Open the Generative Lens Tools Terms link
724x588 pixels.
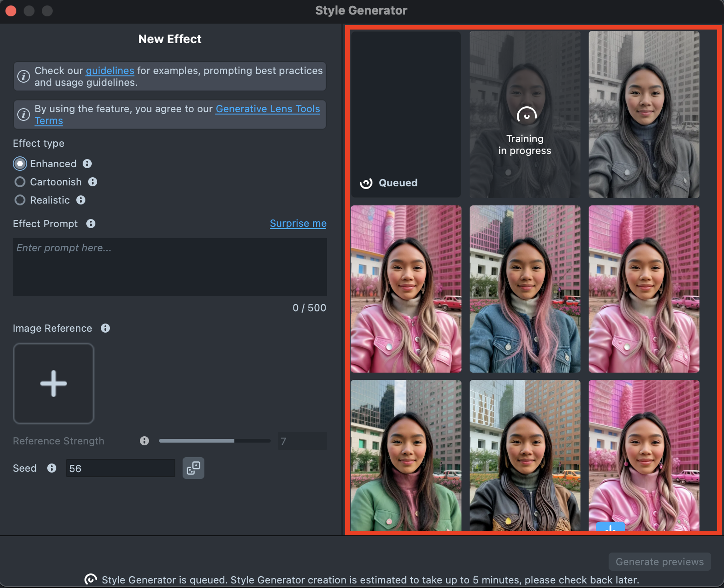coord(268,109)
